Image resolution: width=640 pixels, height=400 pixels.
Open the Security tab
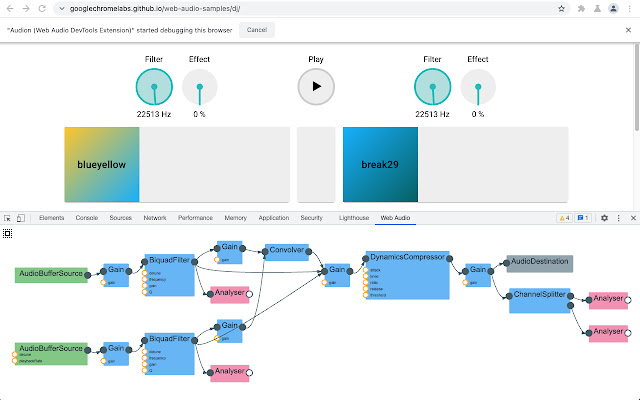(311, 218)
